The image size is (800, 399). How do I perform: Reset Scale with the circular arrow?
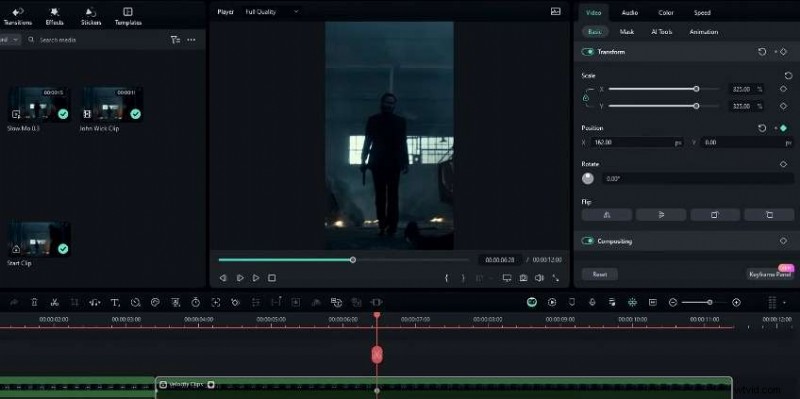[788, 76]
